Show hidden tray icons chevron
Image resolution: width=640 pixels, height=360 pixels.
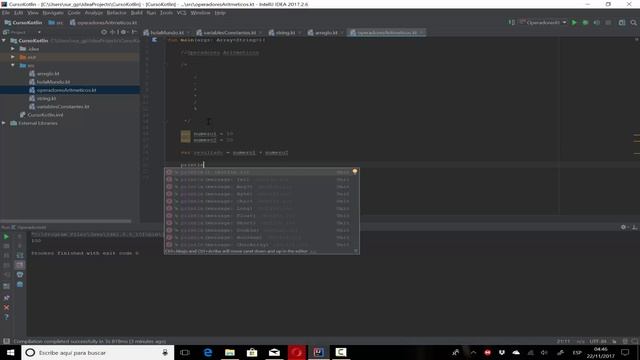(473, 352)
